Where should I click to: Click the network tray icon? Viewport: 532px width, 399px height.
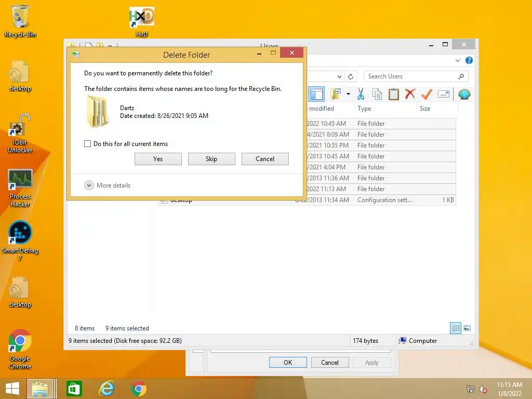pyautogui.click(x=470, y=389)
